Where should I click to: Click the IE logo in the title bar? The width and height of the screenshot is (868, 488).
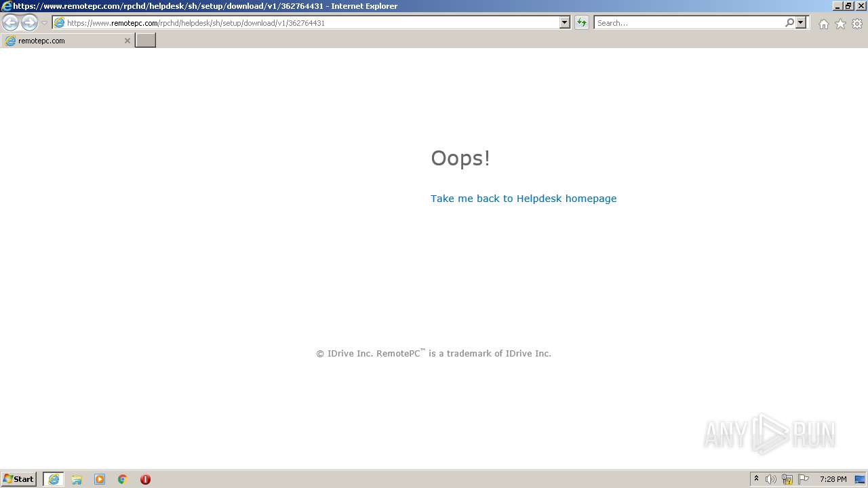click(7, 6)
